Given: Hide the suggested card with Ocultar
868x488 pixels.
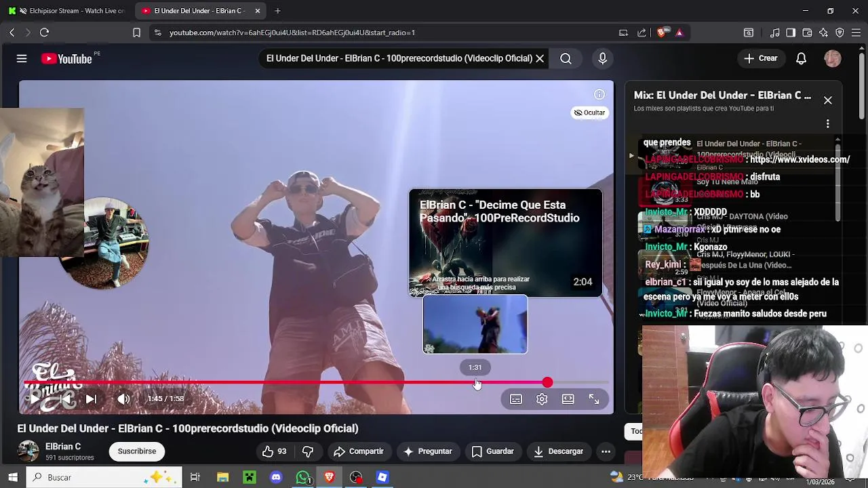Looking at the screenshot, I should point(589,113).
